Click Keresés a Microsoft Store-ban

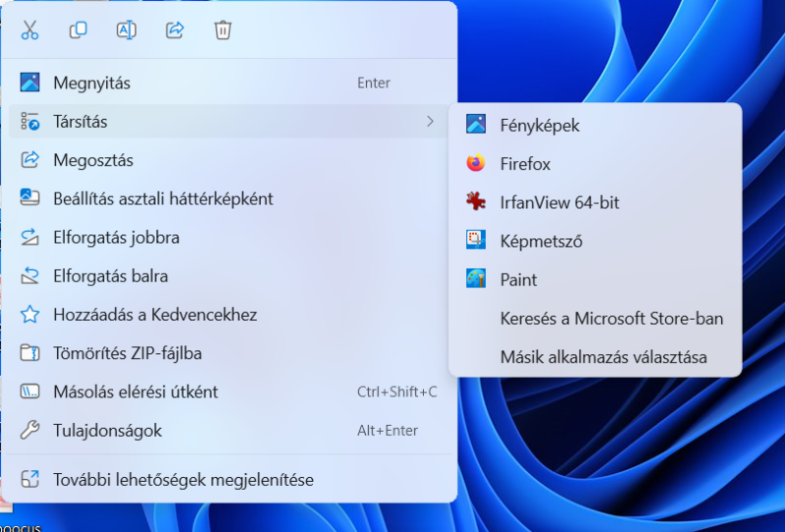[596, 318]
